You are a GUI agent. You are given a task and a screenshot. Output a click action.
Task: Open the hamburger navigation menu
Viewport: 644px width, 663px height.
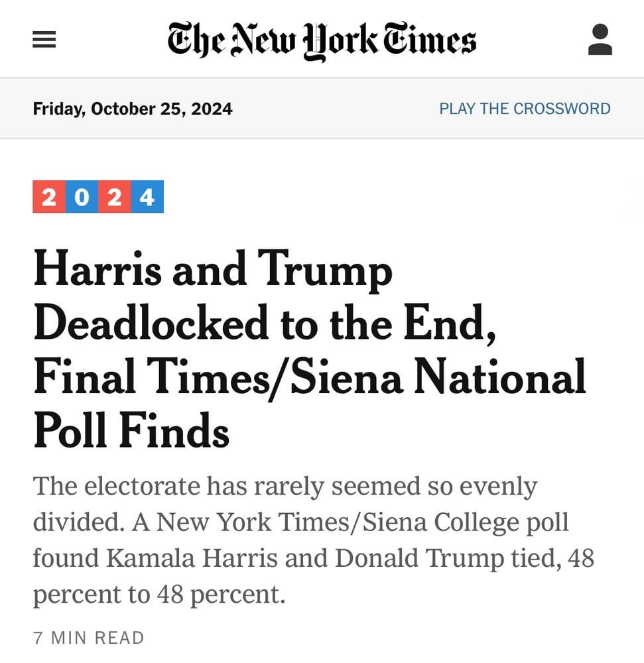[x=44, y=40]
